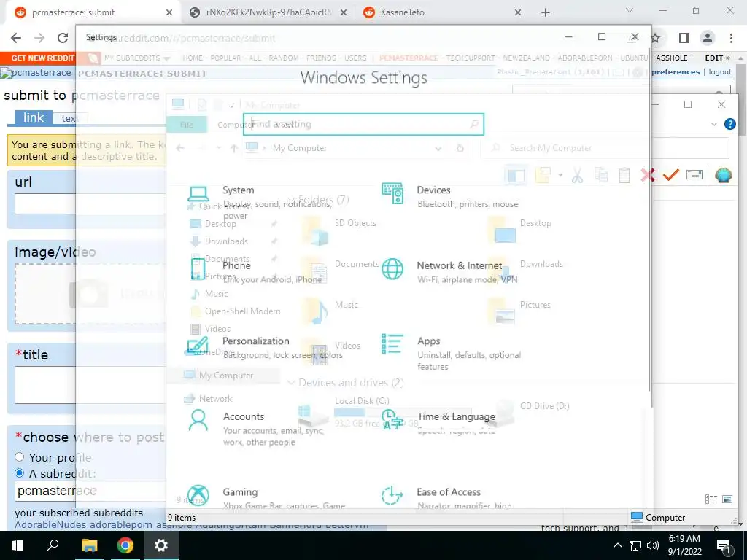Switch to the rNKq2KEk2NwkRp tab
747x560 pixels.
[267, 12]
